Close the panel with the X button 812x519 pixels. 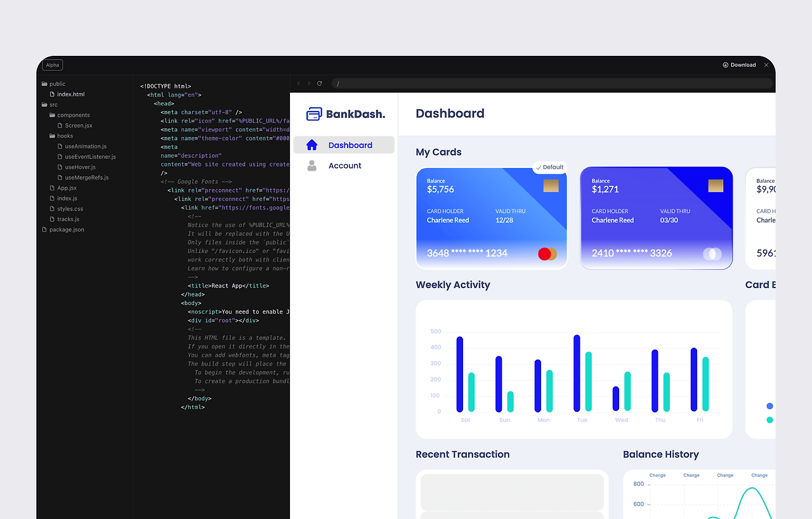pos(766,65)
